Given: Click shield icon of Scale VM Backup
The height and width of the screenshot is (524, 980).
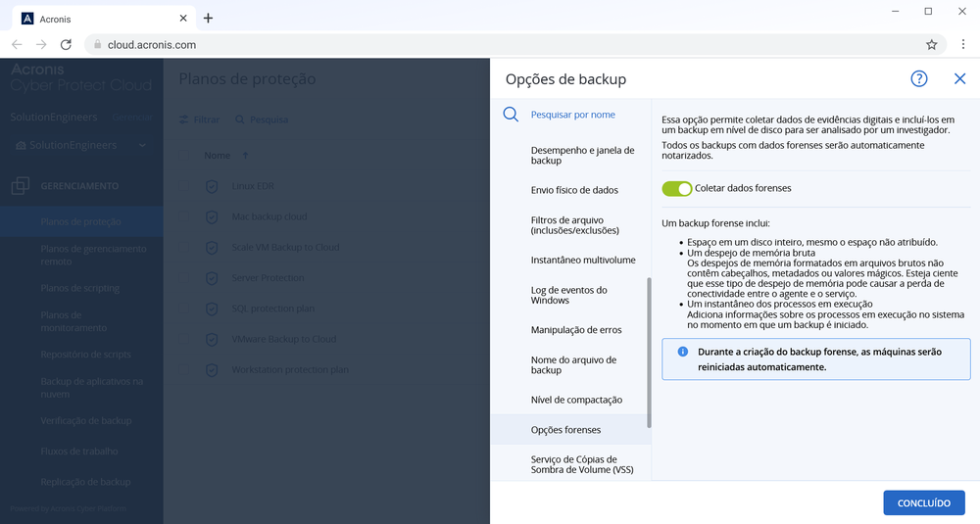Looking at the screenshot, I should 212,248.
